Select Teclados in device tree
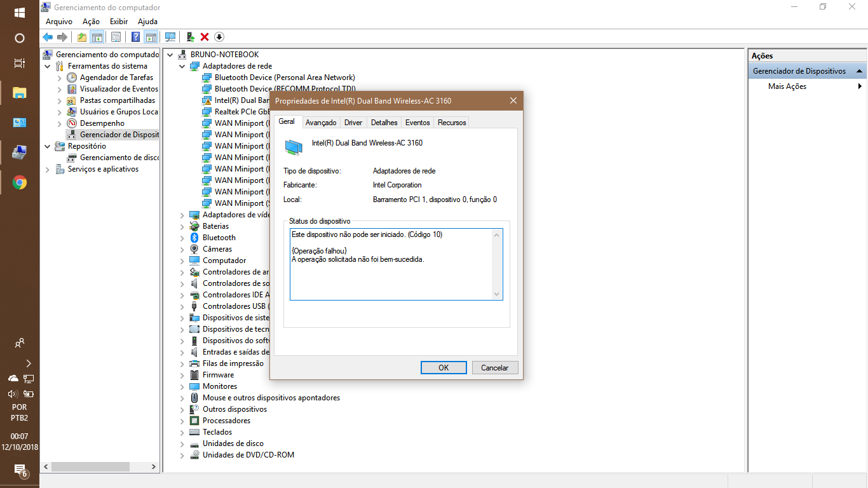The width and height of the screenshot is (868, 488). [217, 432]
